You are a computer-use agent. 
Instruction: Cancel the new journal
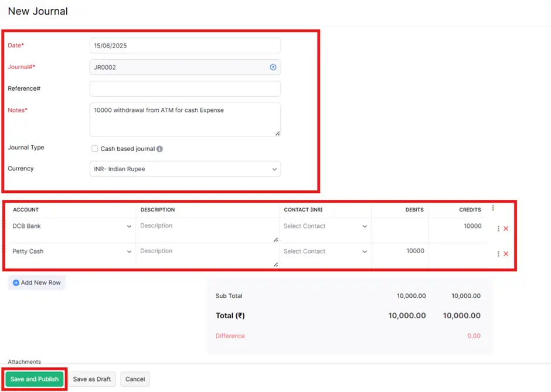(x=135, y=379)
